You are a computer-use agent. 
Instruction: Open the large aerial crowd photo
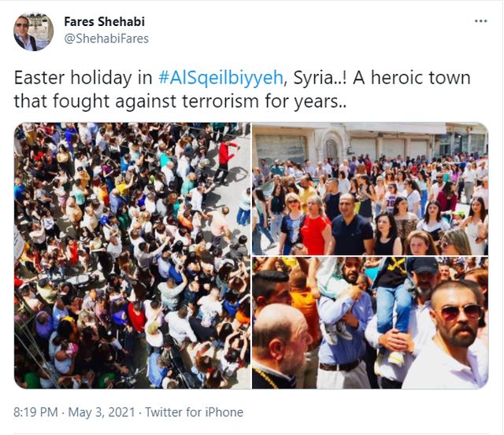[x=132, y=256]
